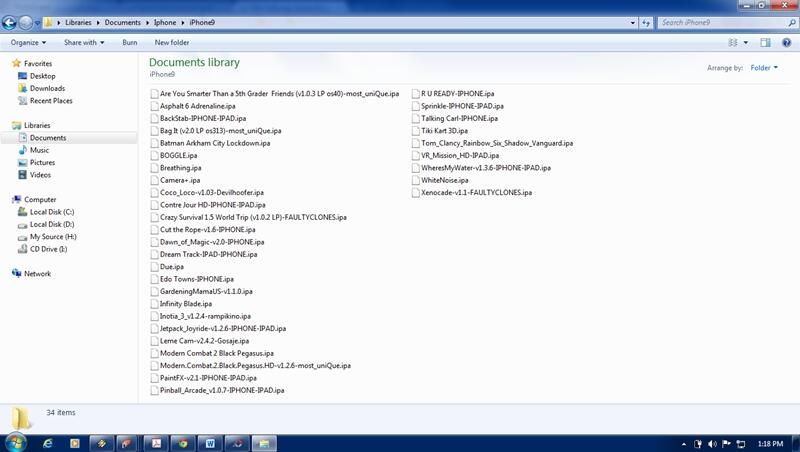Go back with the Back arrow button
Screen dimensions: 800x452
[x=9, y=22]
